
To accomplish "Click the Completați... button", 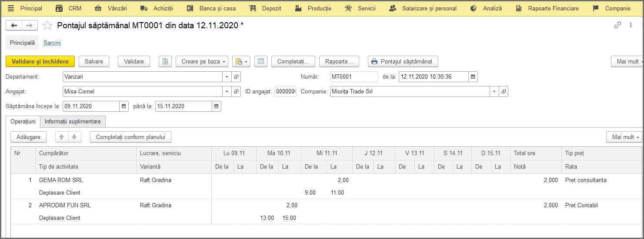I will tap(294, 61).
